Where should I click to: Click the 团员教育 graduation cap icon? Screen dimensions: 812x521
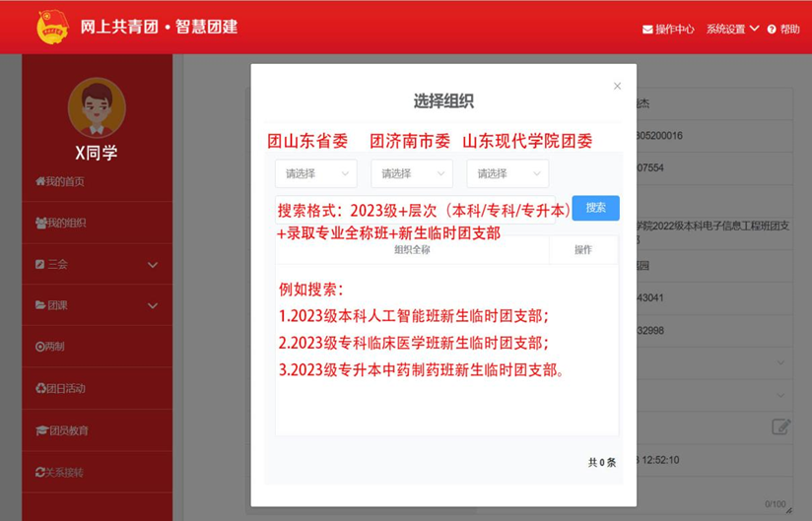pos(42,430)
